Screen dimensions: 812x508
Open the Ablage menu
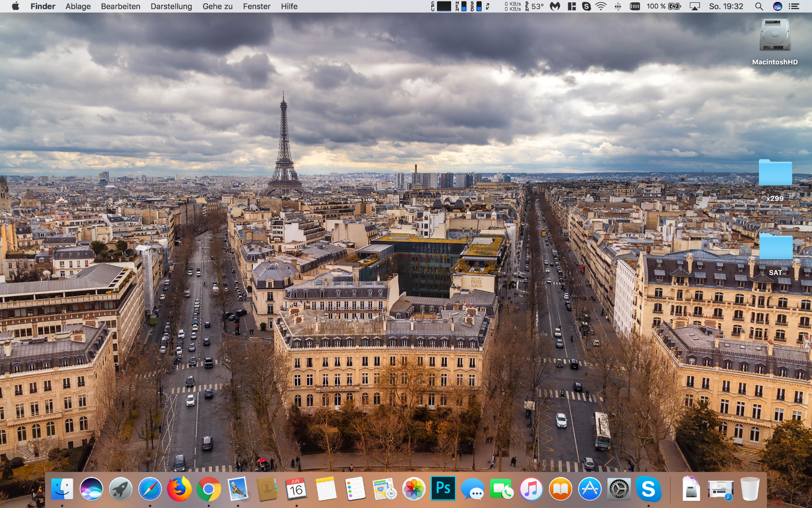pyautogui.click(x=78, y=6)
